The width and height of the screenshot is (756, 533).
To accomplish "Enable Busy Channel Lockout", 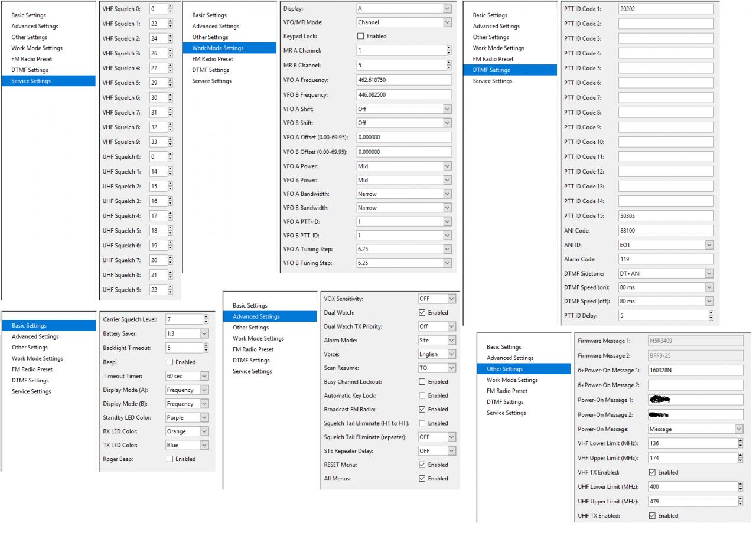I will tap(422, 382).
